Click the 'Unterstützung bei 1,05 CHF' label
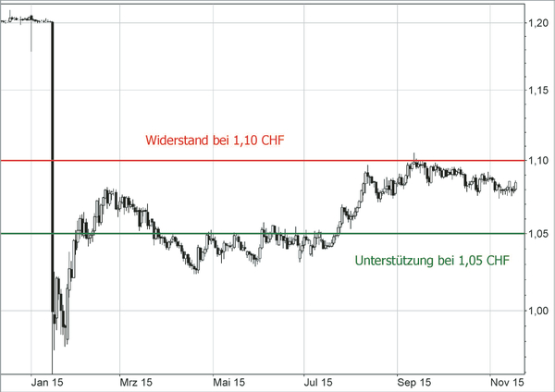 click(432, 261)
